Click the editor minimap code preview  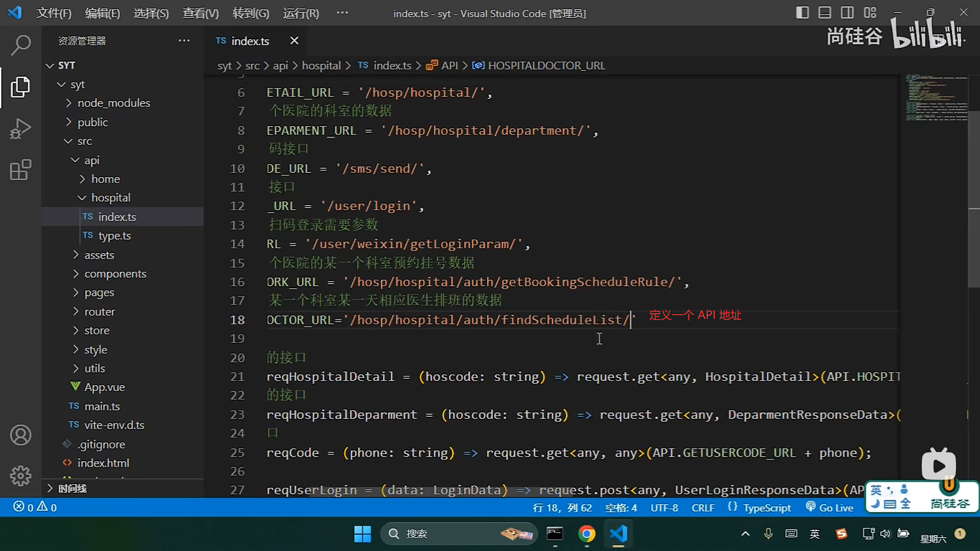pos(936,98)
